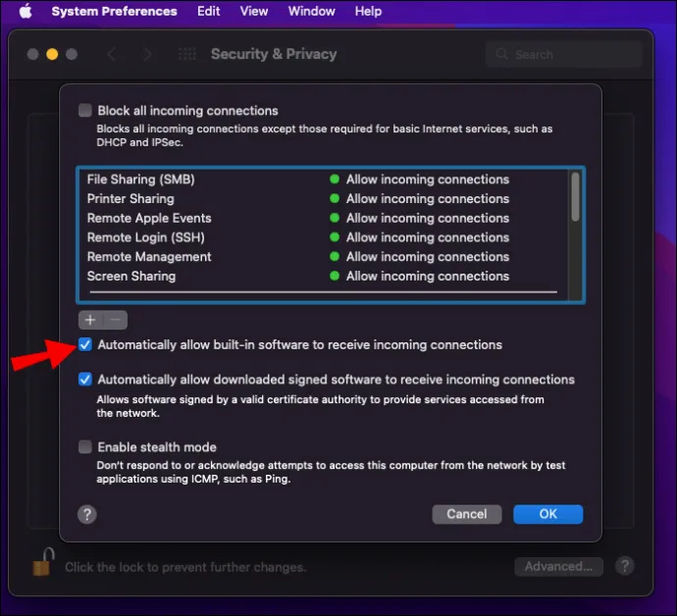Cancel the firewall options dialog

(x=467, y=514)
